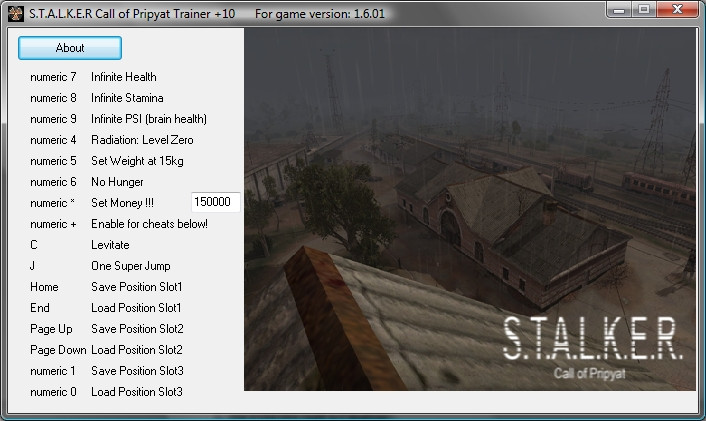Viewport: 706px width, 421px height.
Task: Click the 'numeric *' hotkey label
Action: 52,203
